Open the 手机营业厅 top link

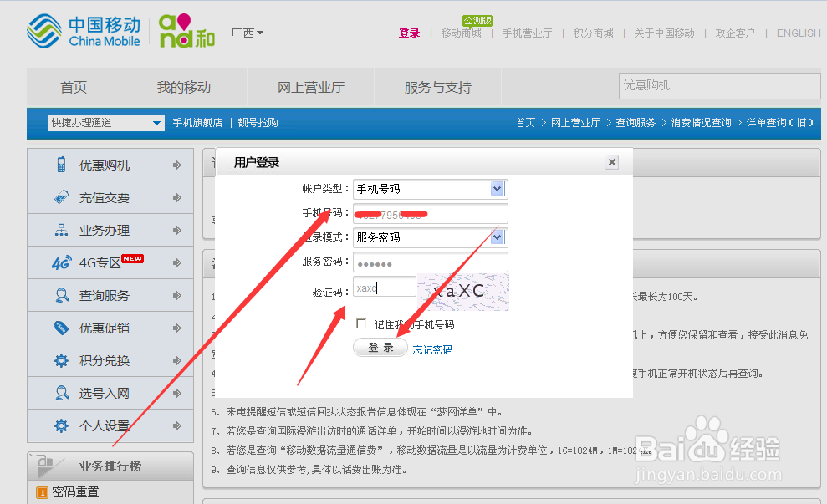click(x=527, y=33)
